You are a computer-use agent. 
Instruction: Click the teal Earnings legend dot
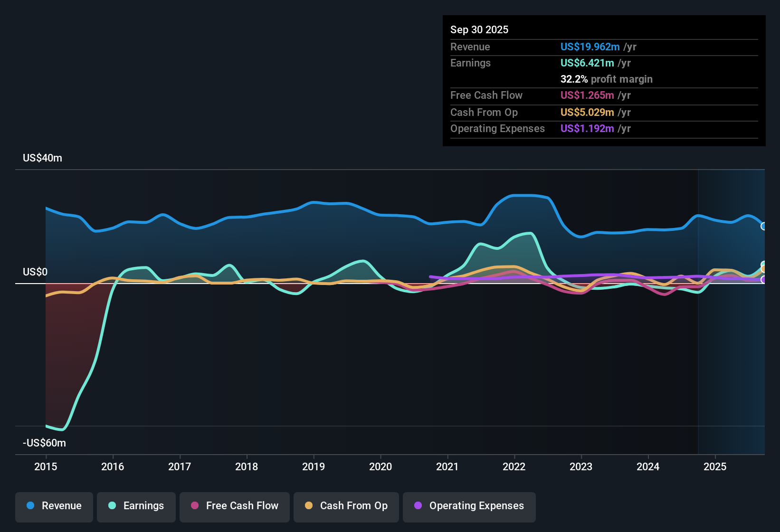coord(112,506)
